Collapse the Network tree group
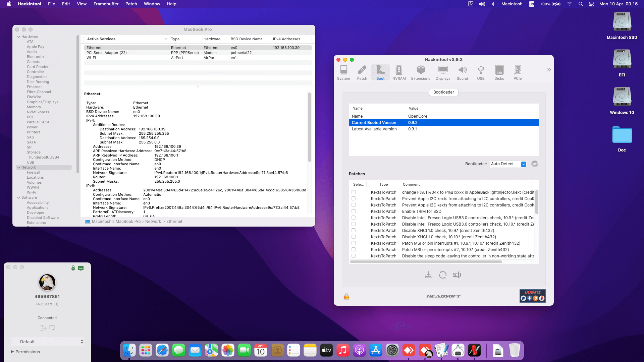The image size is (644, 362). click(x=19, y=168)
